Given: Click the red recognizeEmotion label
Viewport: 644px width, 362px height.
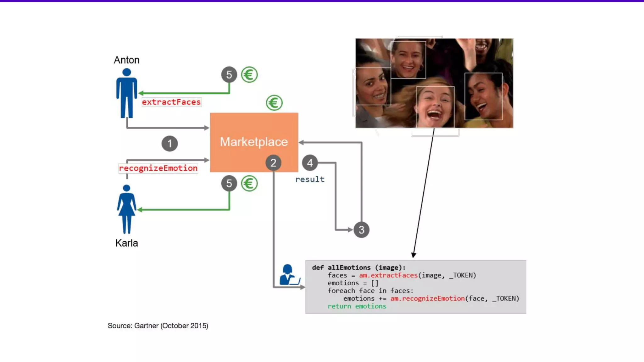Looking at the screenshot, I should click(x=158, y=168).
